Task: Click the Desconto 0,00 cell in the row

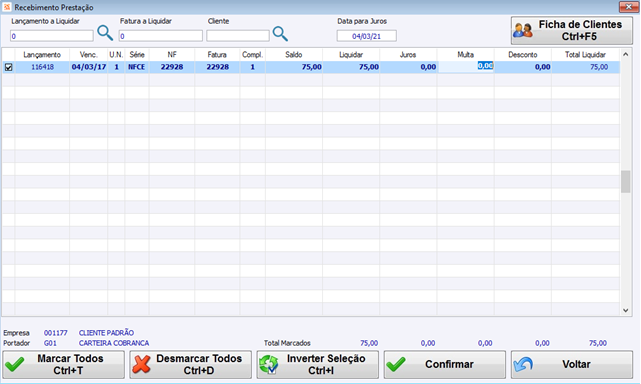Action: (x=523, y=67)
